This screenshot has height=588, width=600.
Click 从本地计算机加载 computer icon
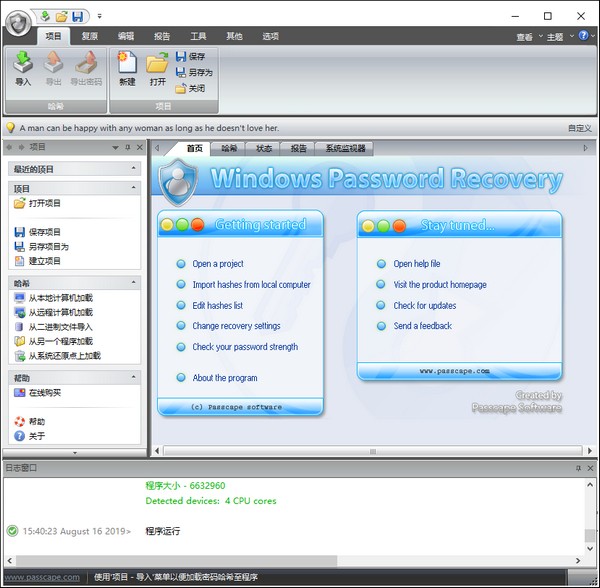pyautogui.click(x=19, y=298)
